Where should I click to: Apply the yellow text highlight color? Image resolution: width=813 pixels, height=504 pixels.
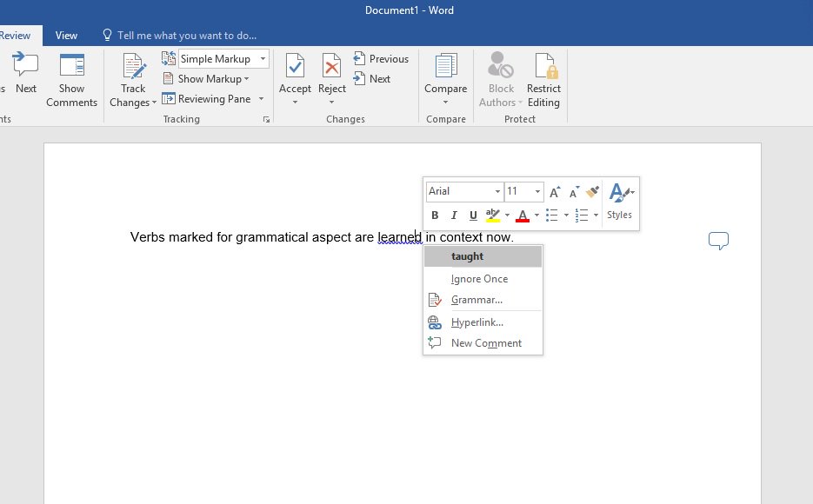(x=492, y=215)
